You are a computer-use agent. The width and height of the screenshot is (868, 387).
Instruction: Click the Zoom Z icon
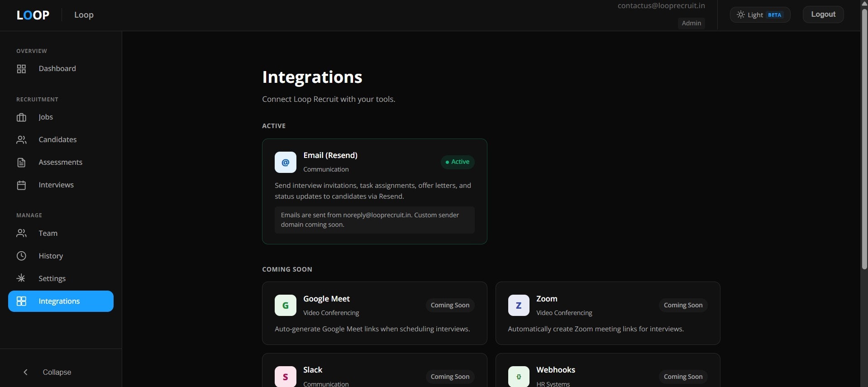point(519,306)
